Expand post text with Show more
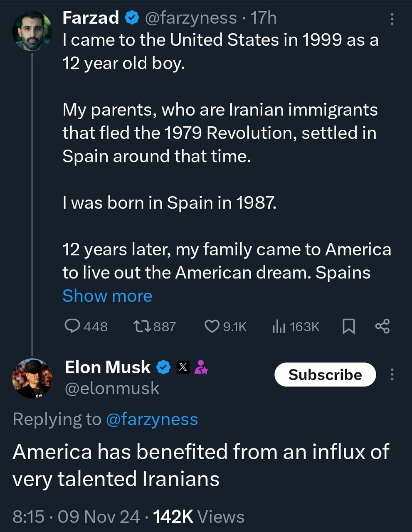Screen dimensions: 412x532 [x=107, y=296]
